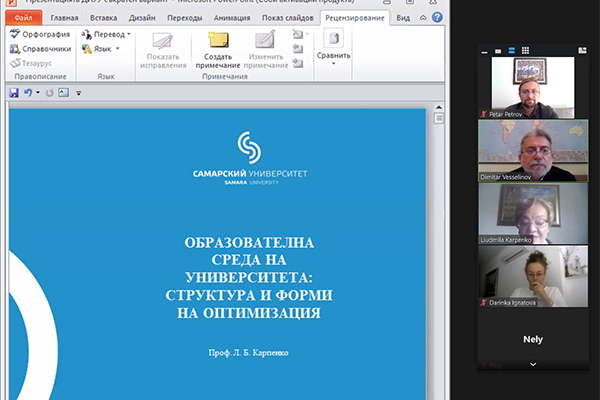Select Liudmila Karpenko video thumbnail
600x400 pixels.
pos(533,214)
